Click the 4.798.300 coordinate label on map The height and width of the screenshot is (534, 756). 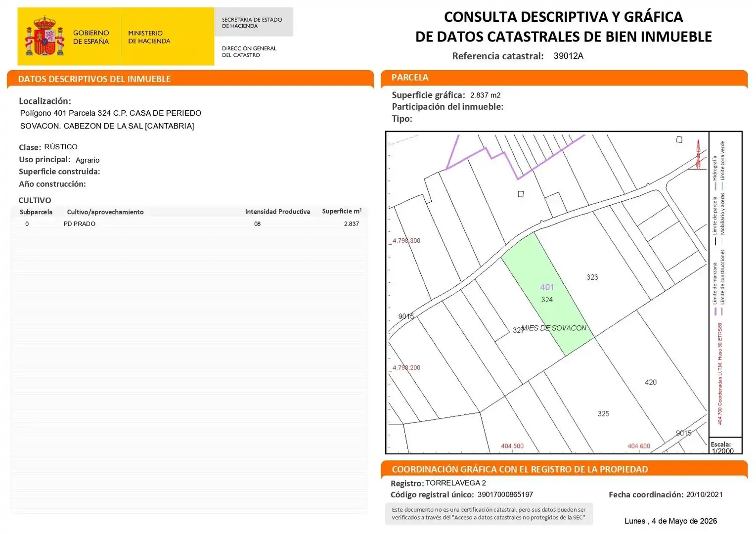406,241
